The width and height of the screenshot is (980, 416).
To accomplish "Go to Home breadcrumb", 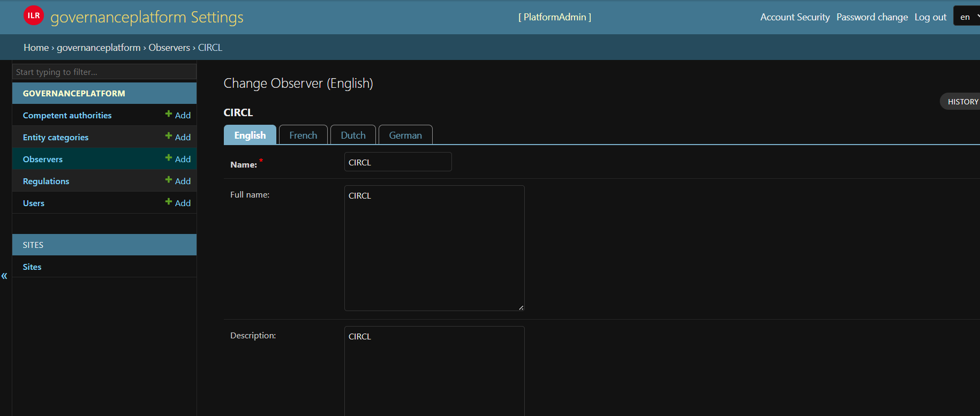I will (x=36, y=48).
